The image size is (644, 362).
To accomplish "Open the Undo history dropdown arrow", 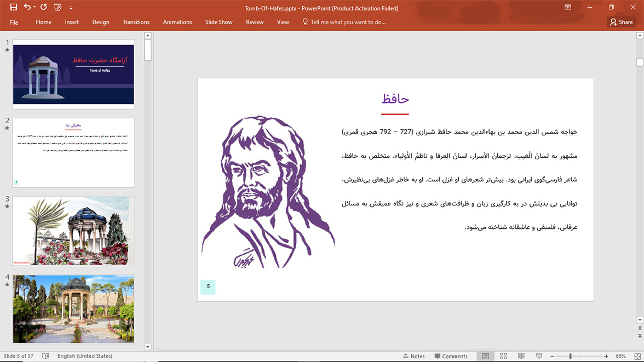I will 34,8.
